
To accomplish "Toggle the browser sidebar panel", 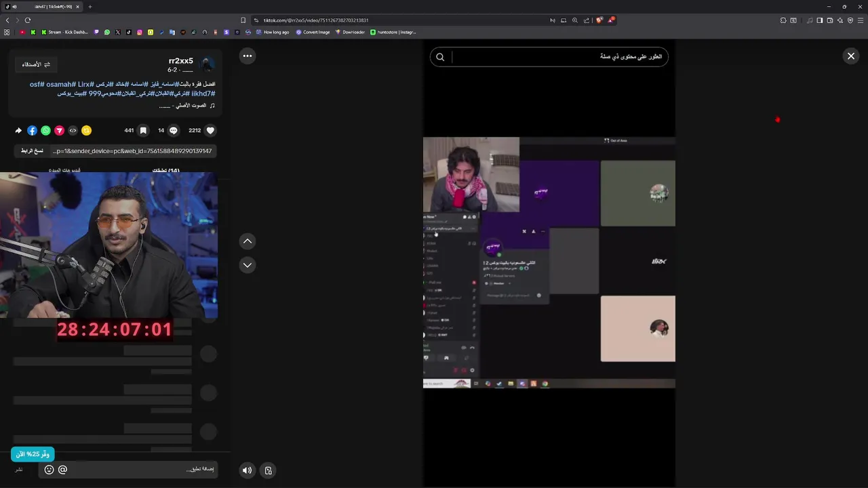I will pyautogui.click(x=819, y=20).
